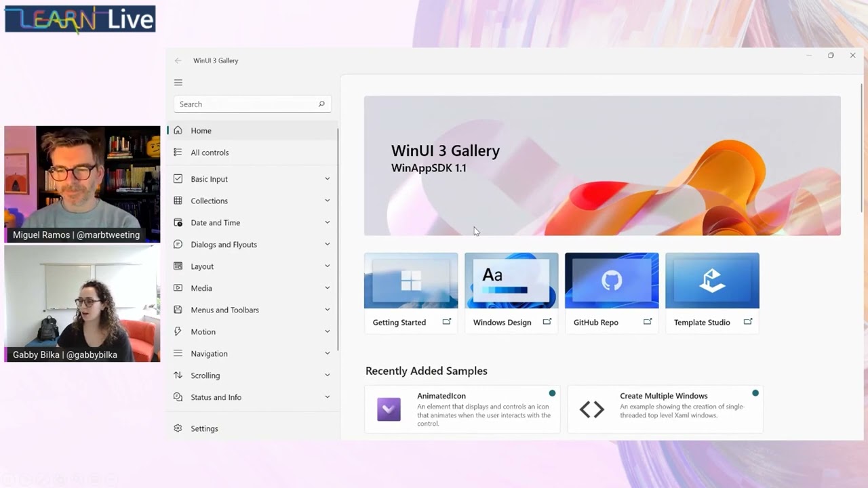
Task: Expand the Layout chevron
Action: click(327, 266)
